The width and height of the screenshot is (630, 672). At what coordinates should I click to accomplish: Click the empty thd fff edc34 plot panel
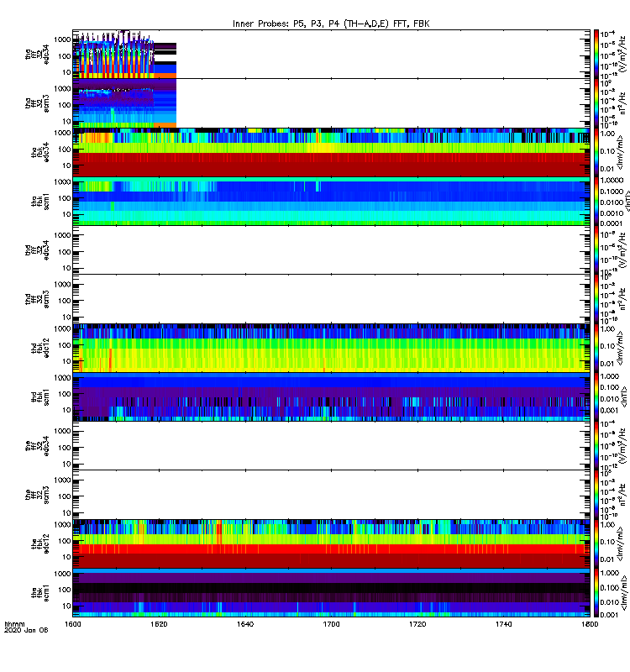[x=331, y=249]
